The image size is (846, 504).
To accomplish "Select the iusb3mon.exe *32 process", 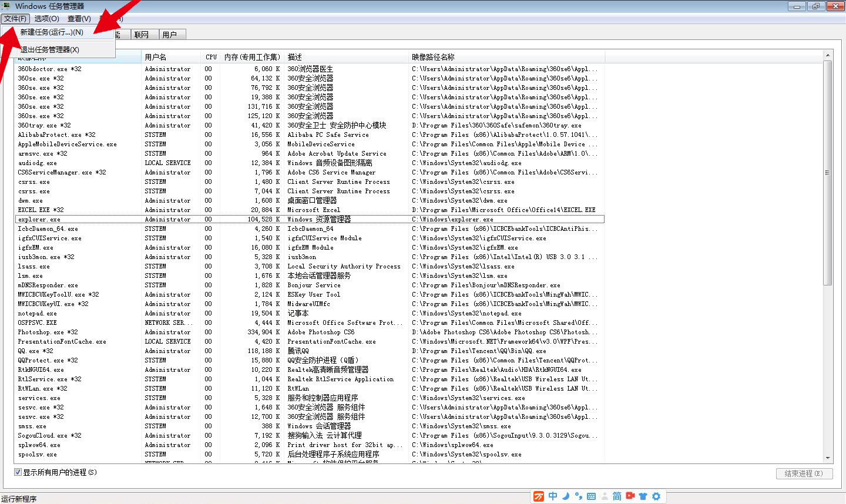I will click(x=46, y=257).
